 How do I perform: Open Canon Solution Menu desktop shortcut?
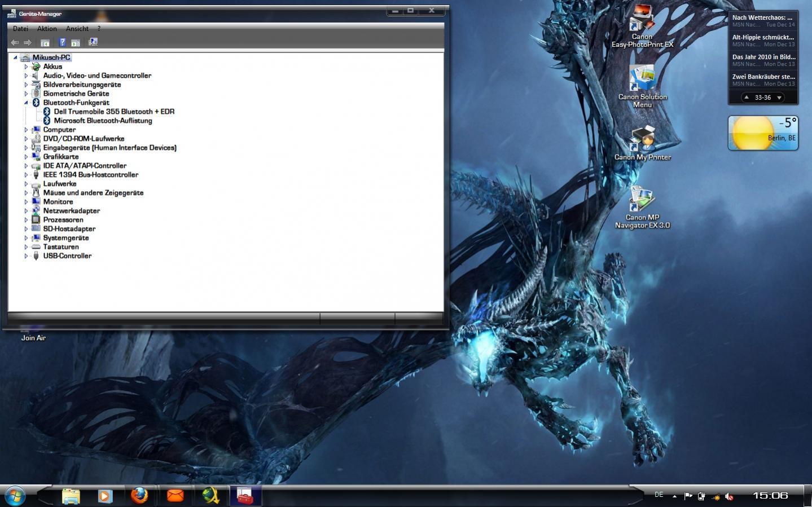tap(642, 86)
